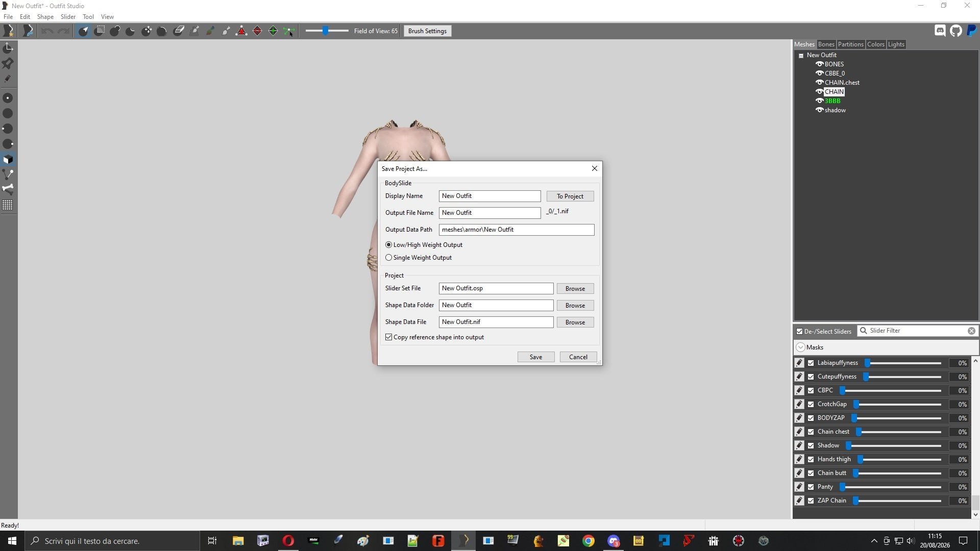Click the To Project button
This screenshot has width=980, height=551.
[570, 196]
